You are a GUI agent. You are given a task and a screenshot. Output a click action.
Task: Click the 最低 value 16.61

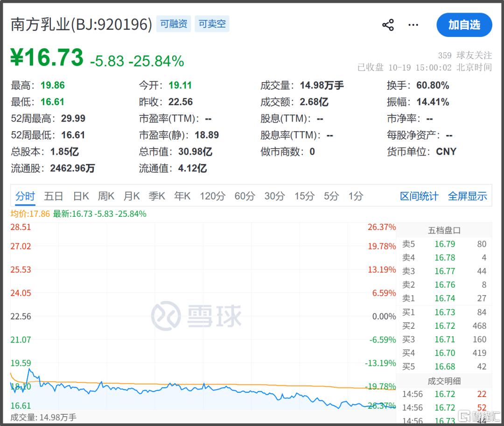[x=52, y=102]
